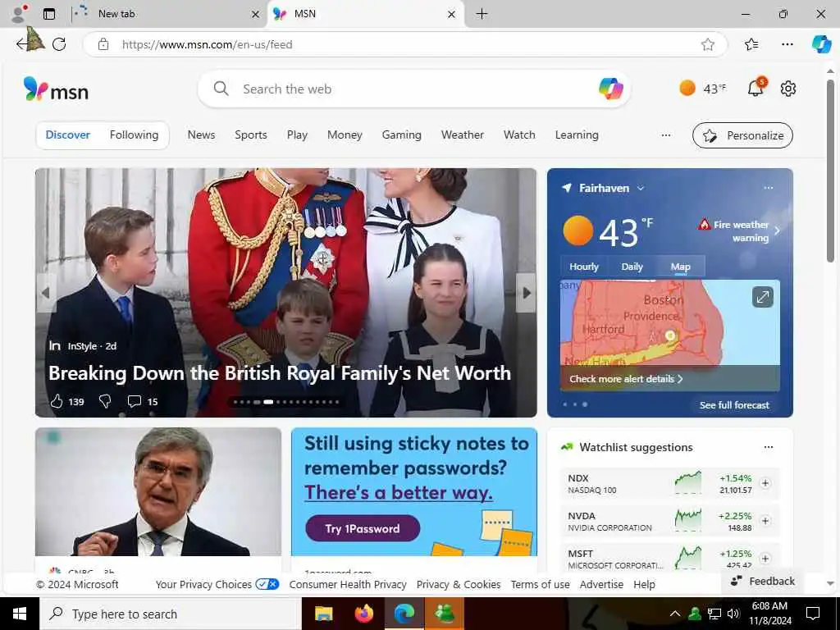Expand the Fairhaven location dropdown
840x630 pixels.
[640, 188]
